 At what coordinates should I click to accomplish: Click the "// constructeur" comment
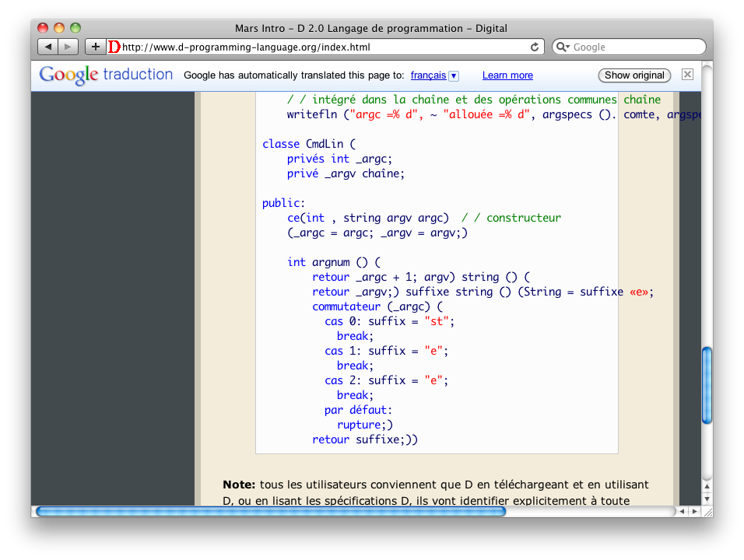pyautogui.click(x=511, y=218)
